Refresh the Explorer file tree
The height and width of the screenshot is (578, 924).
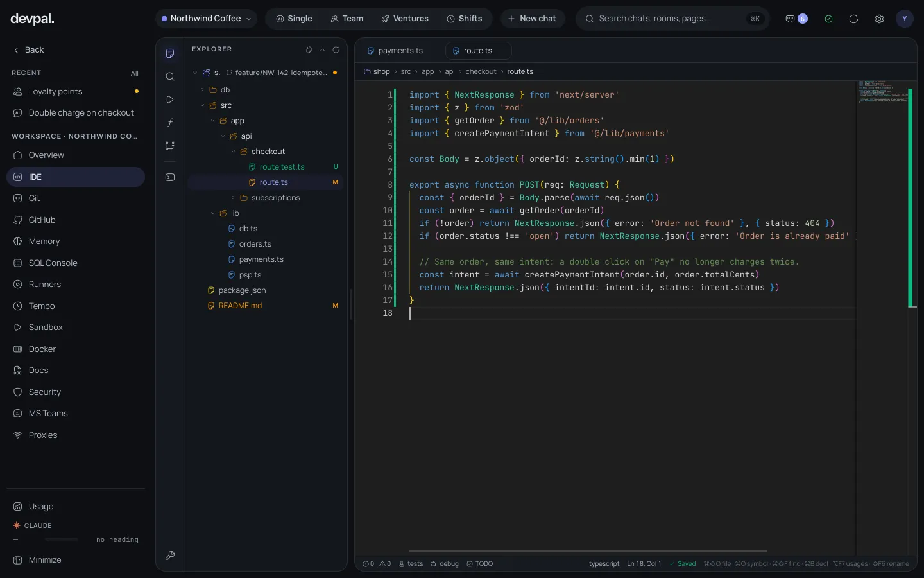click(x=336, y=49)
